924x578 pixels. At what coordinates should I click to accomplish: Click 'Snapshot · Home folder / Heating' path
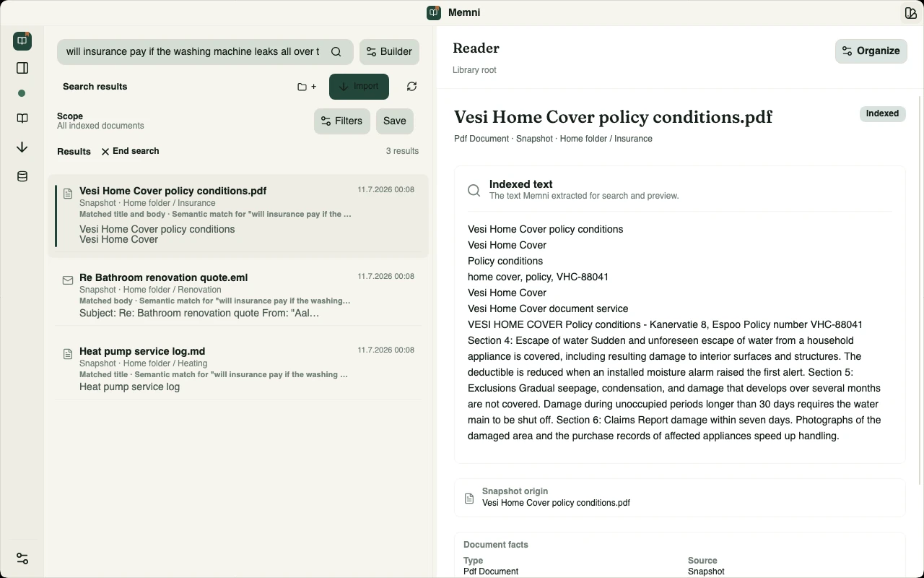pyautogui.click(x=143, y=363)
